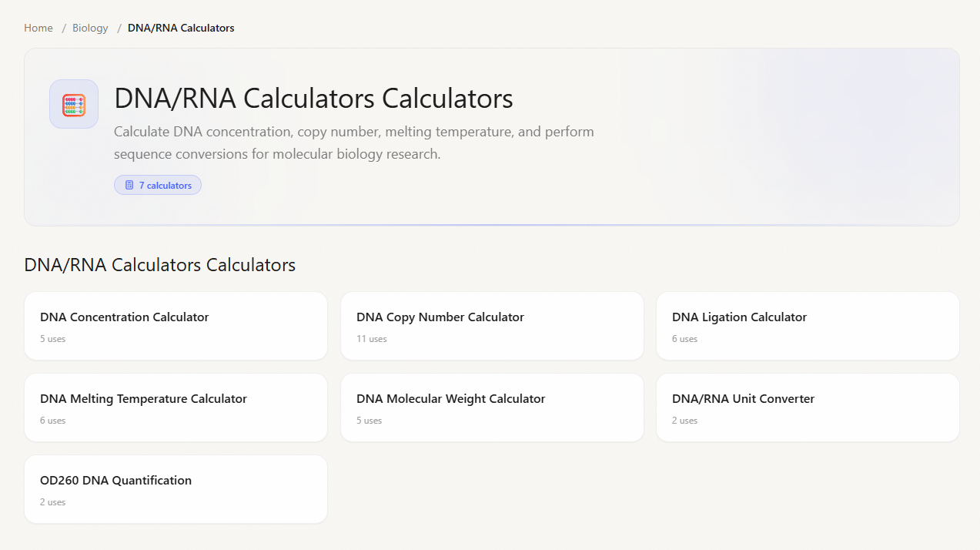
Task: Select 'DNA/RNA Calculators' in the breadcrumb trail
Action: [181, 28]
